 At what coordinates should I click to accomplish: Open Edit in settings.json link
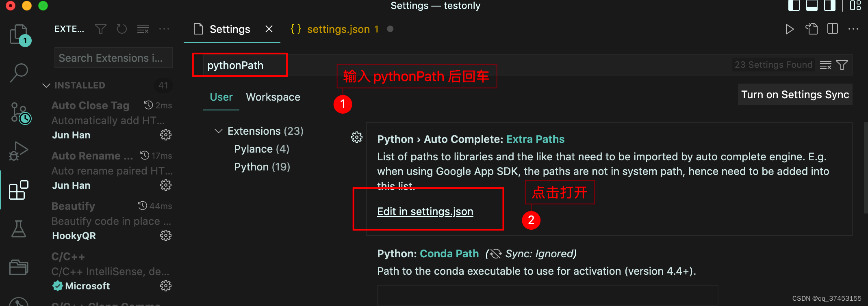click(x=425, y=211)
